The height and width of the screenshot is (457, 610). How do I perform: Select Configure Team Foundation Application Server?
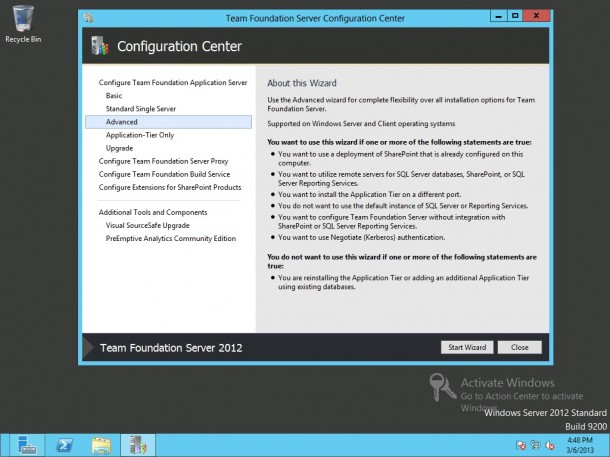pos(173,82)
